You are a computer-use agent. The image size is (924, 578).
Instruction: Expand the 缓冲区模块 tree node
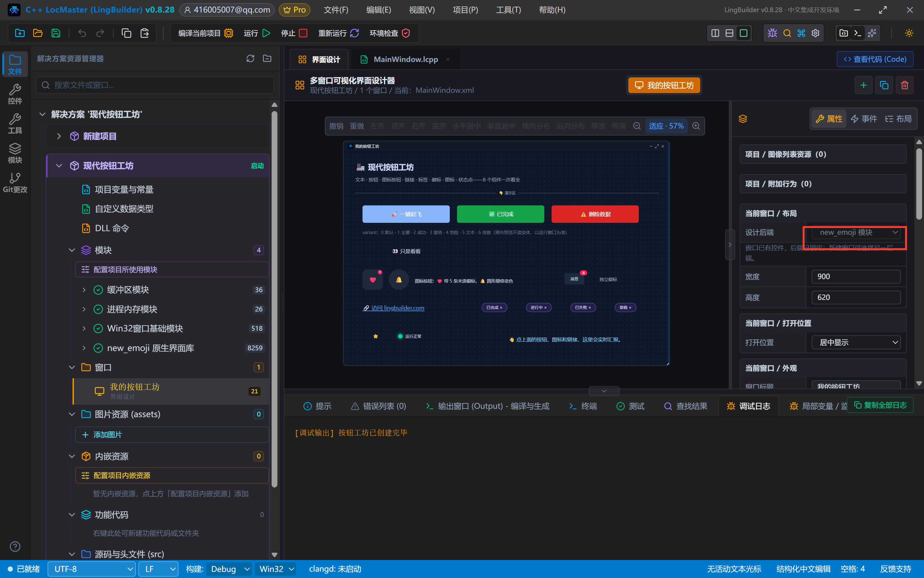(84, 290)
